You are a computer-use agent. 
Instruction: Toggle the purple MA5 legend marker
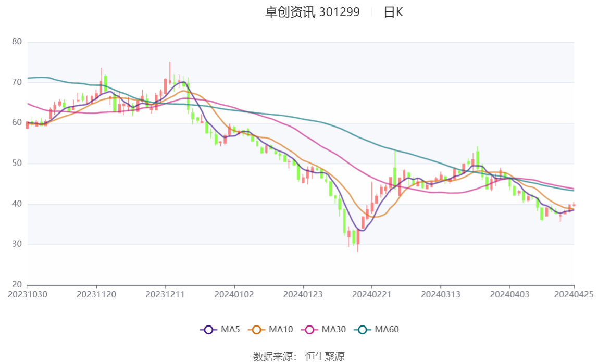[x=208, y=330]
